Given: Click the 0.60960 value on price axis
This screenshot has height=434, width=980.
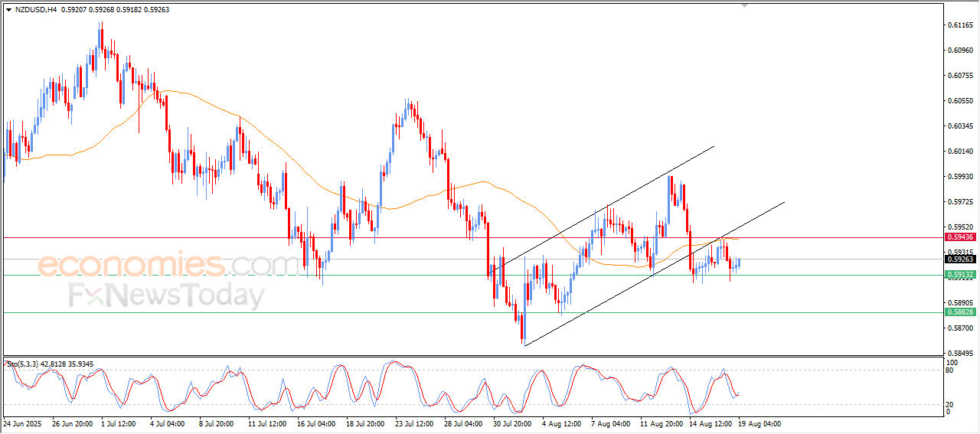Looking at the screenshot, I should pyautogui.click(x=960, y=51).
